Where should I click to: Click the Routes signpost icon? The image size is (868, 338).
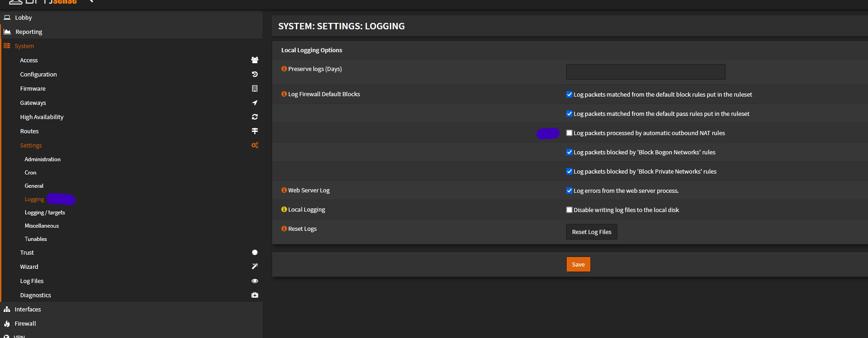tap(255, 131)
